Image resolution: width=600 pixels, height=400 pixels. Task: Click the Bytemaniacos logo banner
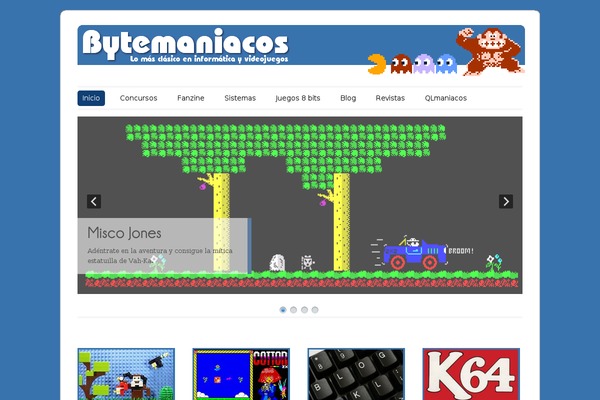tap(301, 50)
